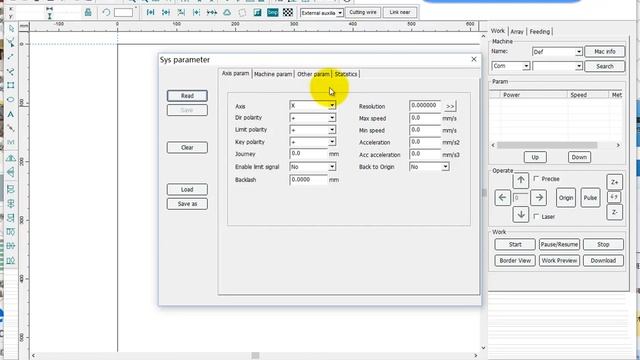Click the Param list horizontal scrollbar
This screenshot has height=360, width=640.
547,145
